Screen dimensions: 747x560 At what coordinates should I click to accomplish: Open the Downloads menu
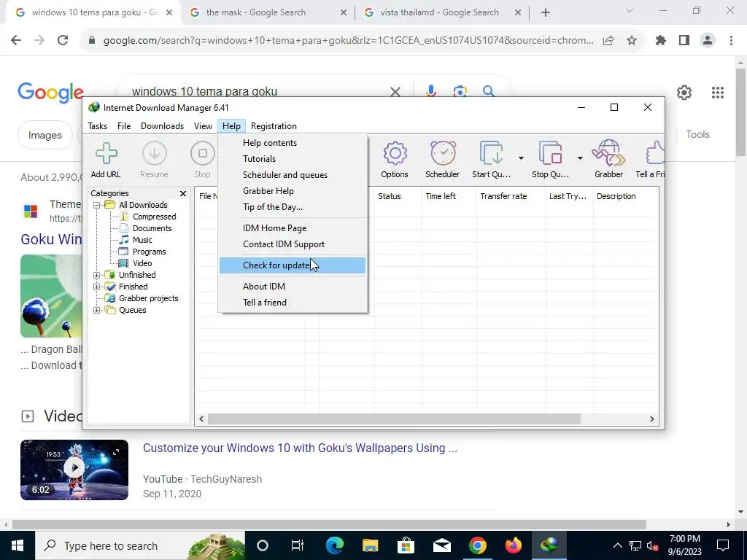point(162,126)
